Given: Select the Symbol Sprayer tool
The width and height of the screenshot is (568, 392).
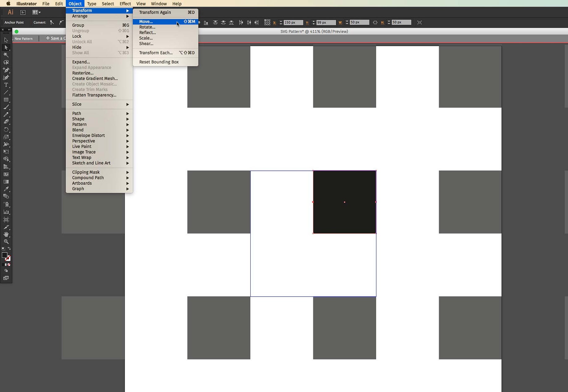Looking at the screenshot, I should pos(6,204).
